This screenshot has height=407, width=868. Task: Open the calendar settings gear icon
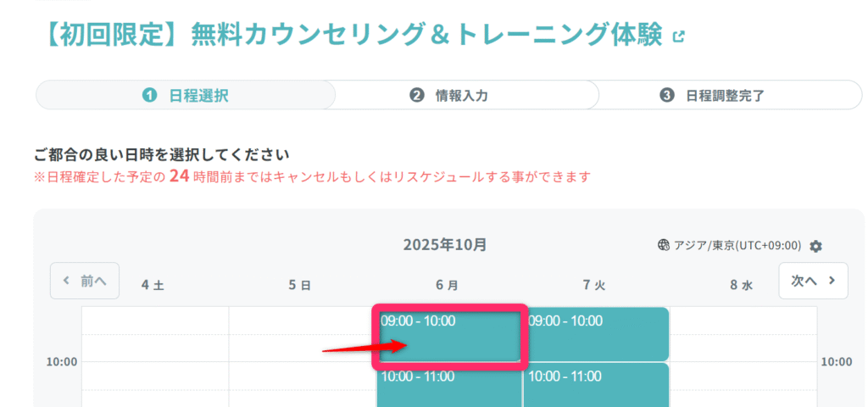(815, 246)
